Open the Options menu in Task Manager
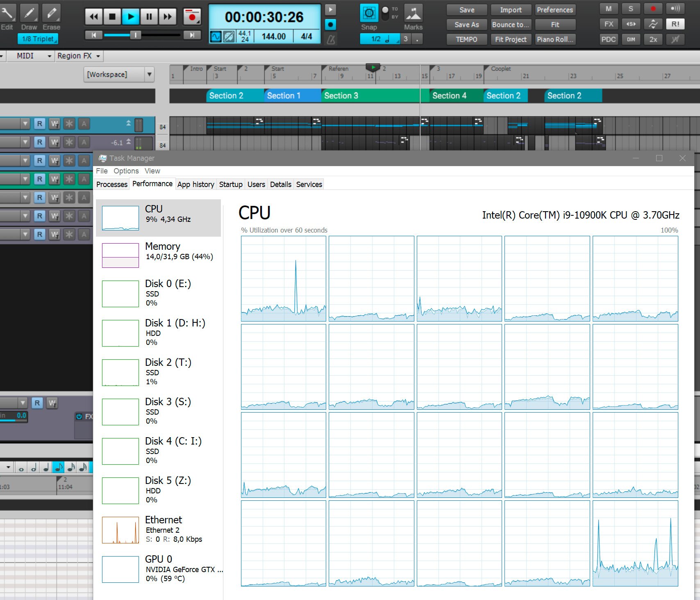 pos(126,171)
